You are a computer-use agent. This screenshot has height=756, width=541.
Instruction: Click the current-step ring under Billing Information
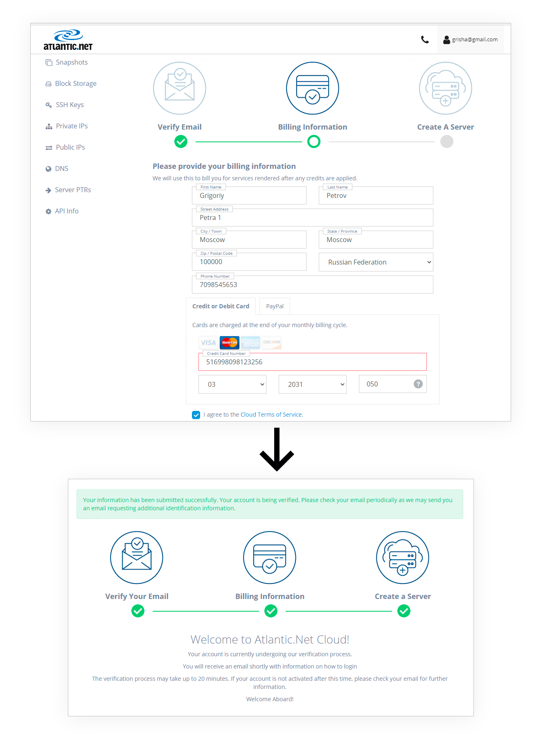point(314,142)
